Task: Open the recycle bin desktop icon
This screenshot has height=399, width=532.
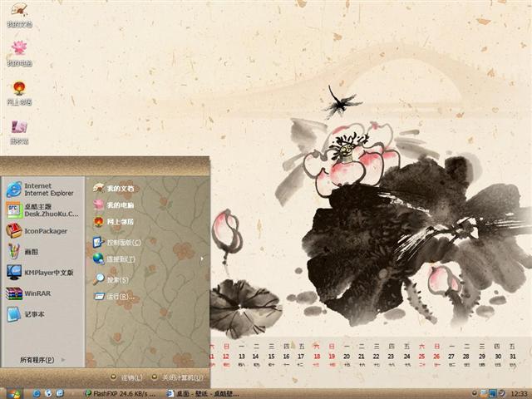Action: (x=19, y=132)
